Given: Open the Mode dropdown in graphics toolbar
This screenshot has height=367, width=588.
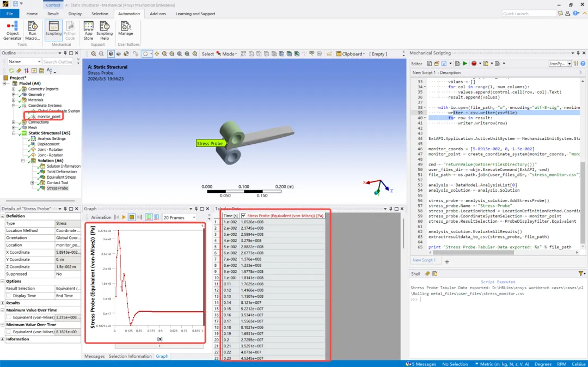Looking at the screenshot, I should pyautogui.click(x=226, y=54).
